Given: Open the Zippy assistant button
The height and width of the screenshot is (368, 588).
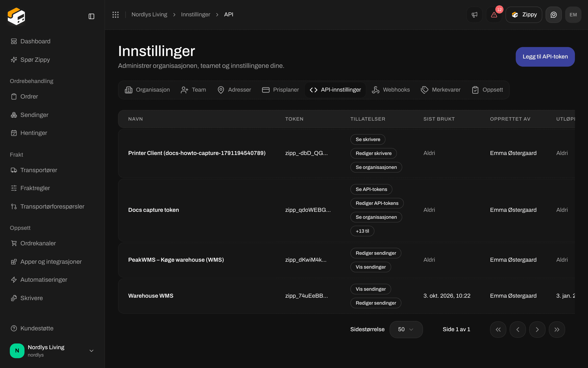Looking at the screenshot, I should point(524,15).
